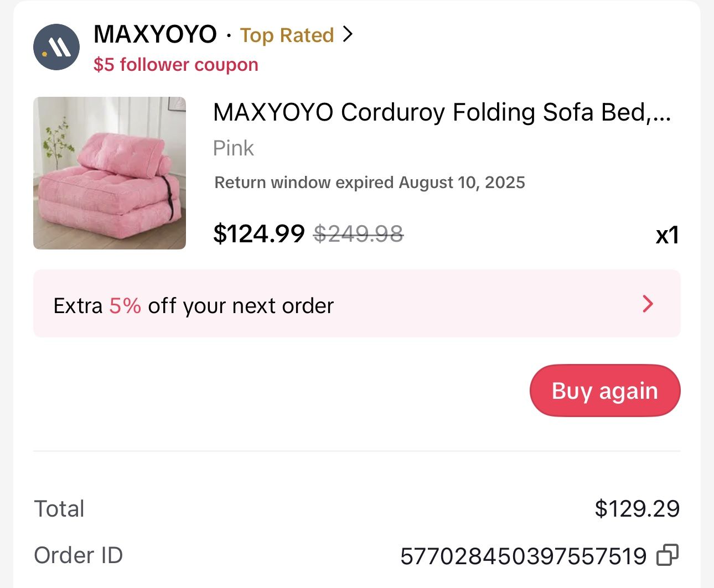Tap the x1 quantity indicator
Screen dimensions: 714x588
[667, 235]
